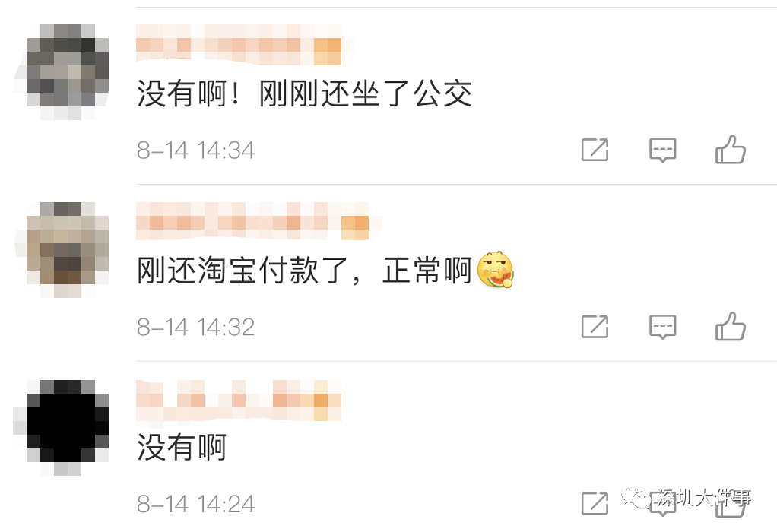Viewport: 777px width, 532px height.
Task: Select comment text 刚还淘宝付款了，正常啊
Action: coord(304,271)
